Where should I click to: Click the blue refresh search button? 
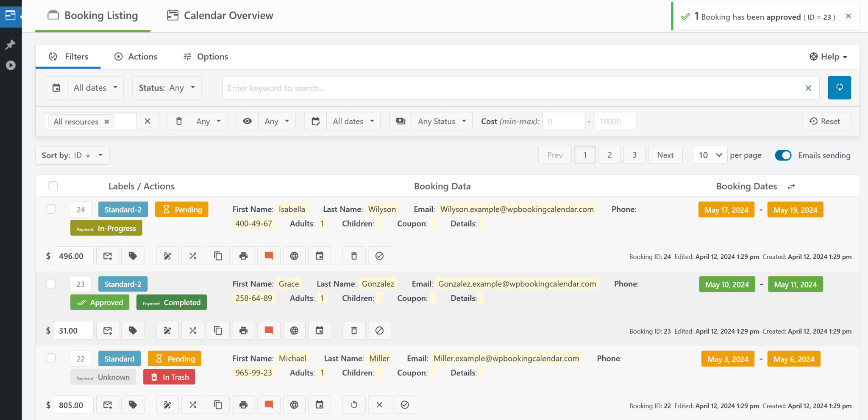pos(839,88)
